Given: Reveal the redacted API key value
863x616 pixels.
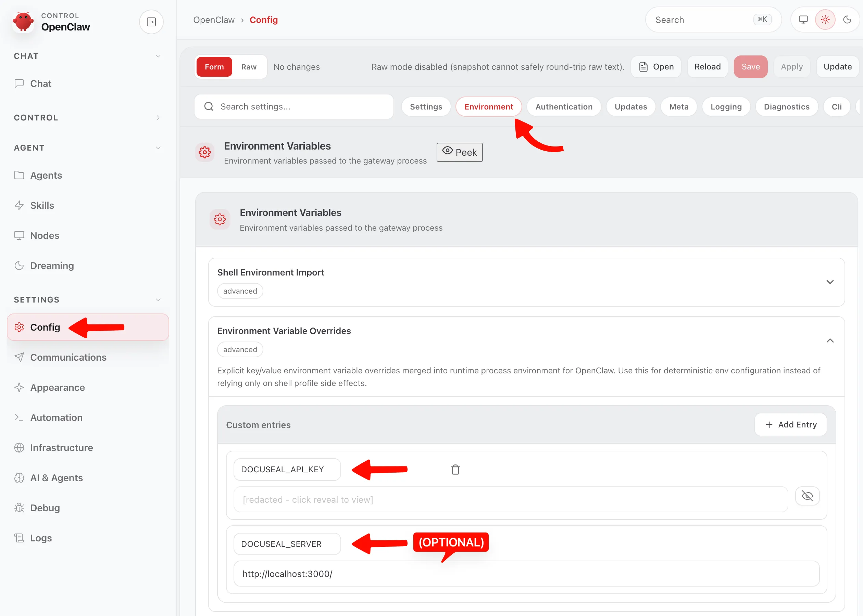Looking at the screenshot, I should click(807, 496).
